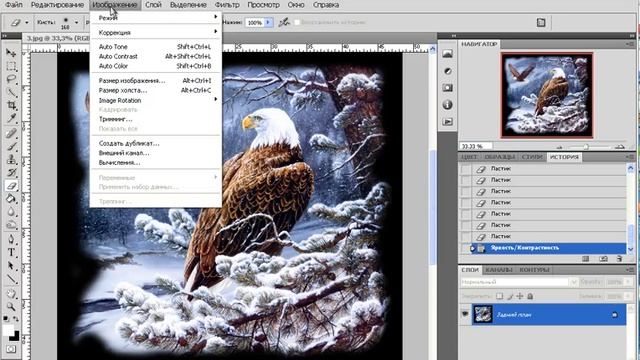This screenshot has width=640, height=360.
Task: Select the Eraser tool in toolbox
Action: point(11,186)
